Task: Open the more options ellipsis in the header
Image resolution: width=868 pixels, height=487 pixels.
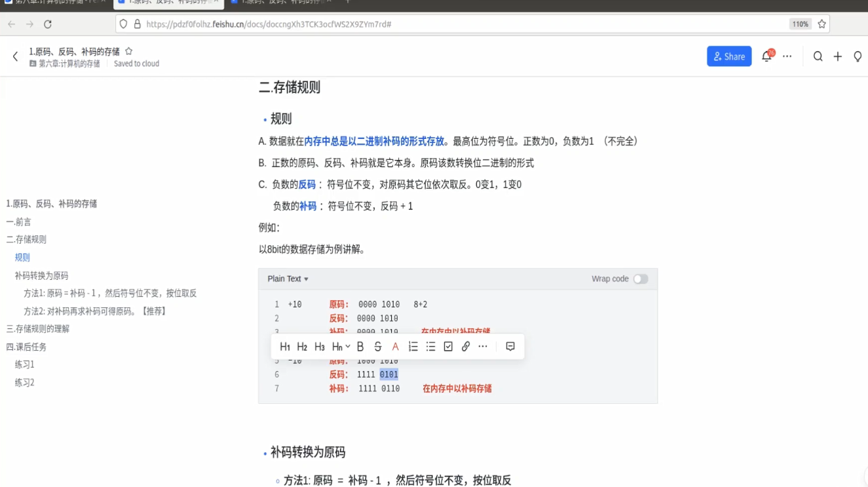Action: click(787, 56)
